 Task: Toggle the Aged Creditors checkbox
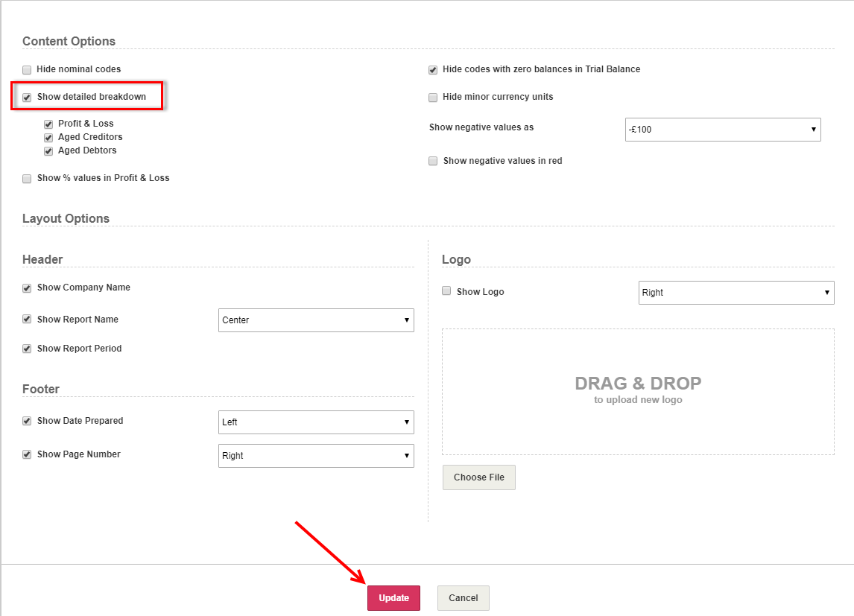click(x=48, y=138)
